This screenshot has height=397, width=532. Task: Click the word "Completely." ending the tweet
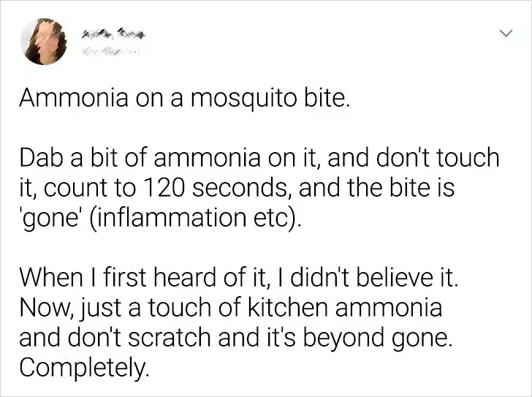tap(84, 368)
